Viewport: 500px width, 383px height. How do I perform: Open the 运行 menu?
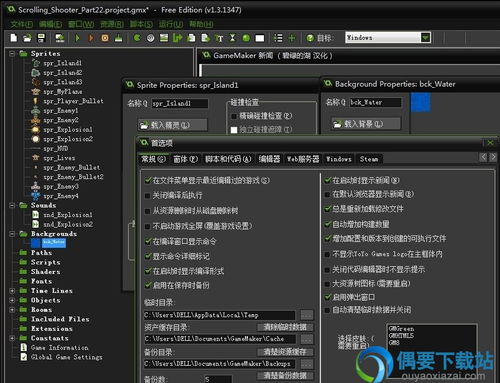(x=171, y=24)
